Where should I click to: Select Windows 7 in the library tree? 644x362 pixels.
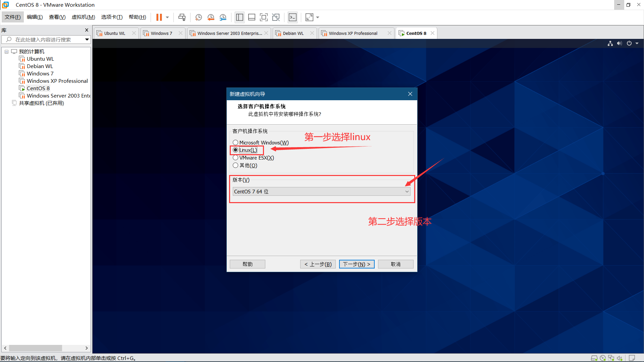click(40, 74)
